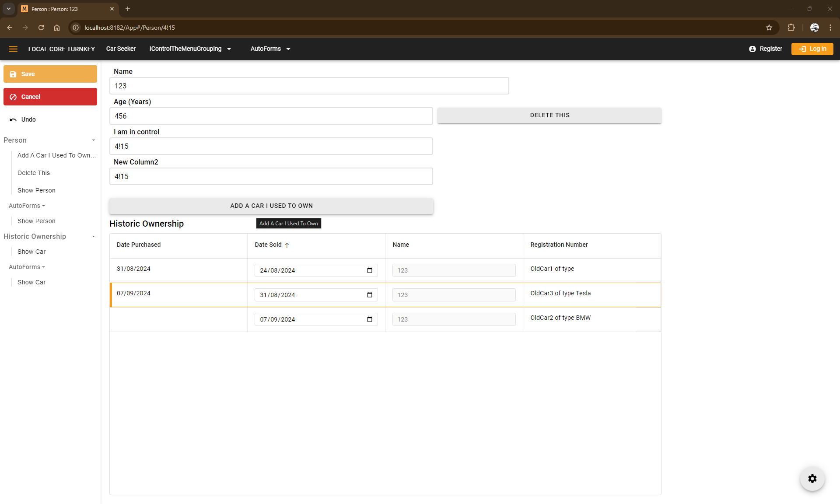The image size is (840, 504).
Task: Select Delete This in sidebar
Action: pos(34,173)
